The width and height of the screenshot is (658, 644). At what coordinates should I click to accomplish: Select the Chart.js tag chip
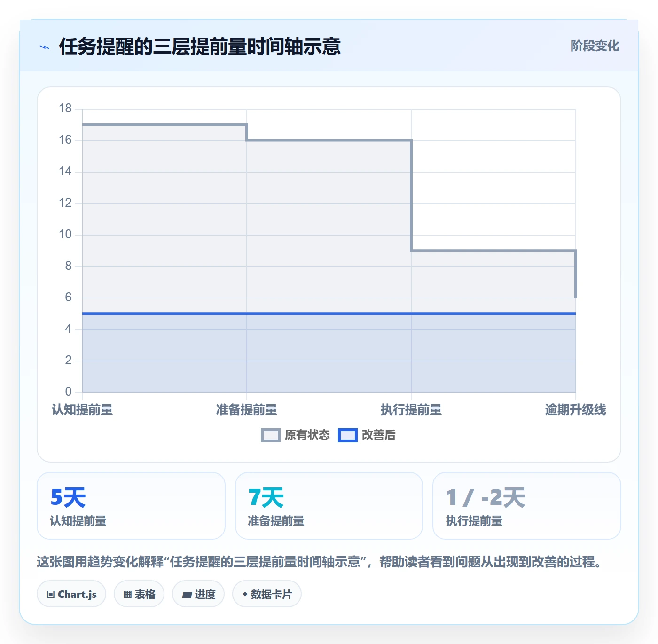71,594
